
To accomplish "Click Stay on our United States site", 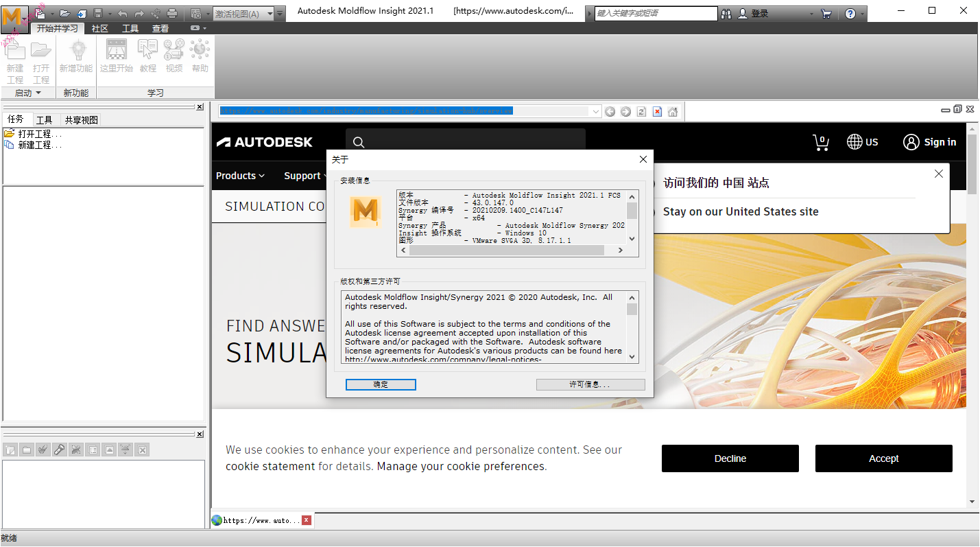I will [741, 211].
